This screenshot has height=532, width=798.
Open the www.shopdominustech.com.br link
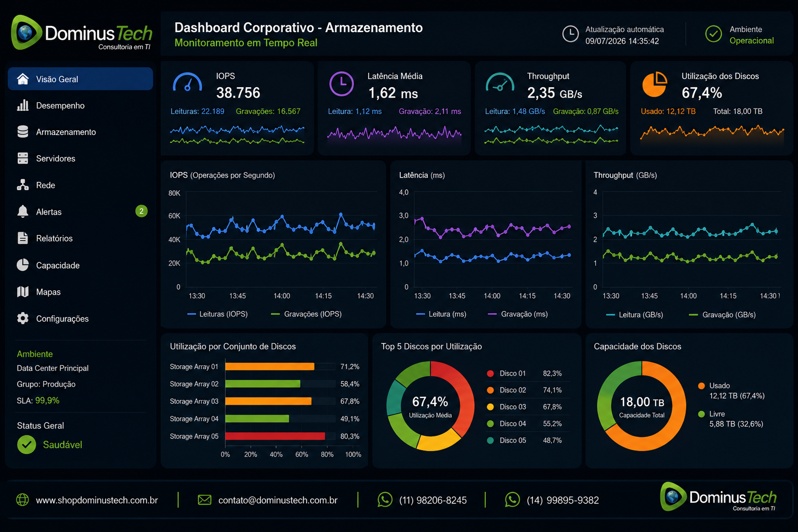click(x=97, y=500)
